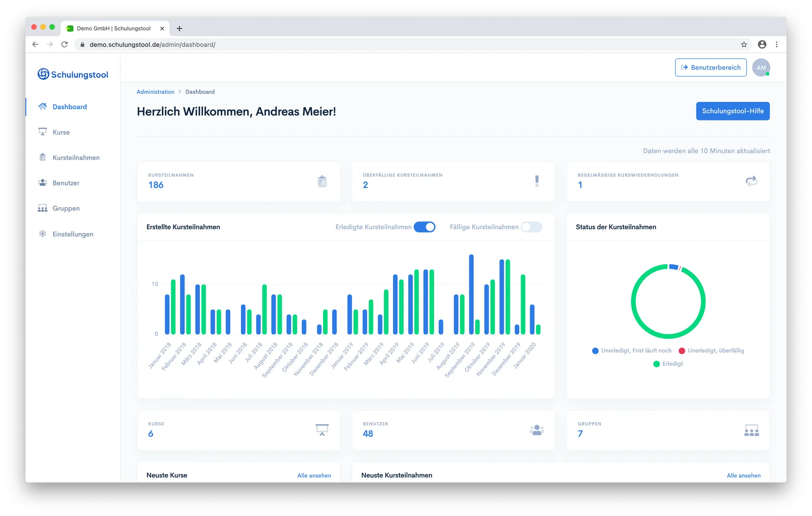Open the AM user avatar menu

[x=761, y=68]
